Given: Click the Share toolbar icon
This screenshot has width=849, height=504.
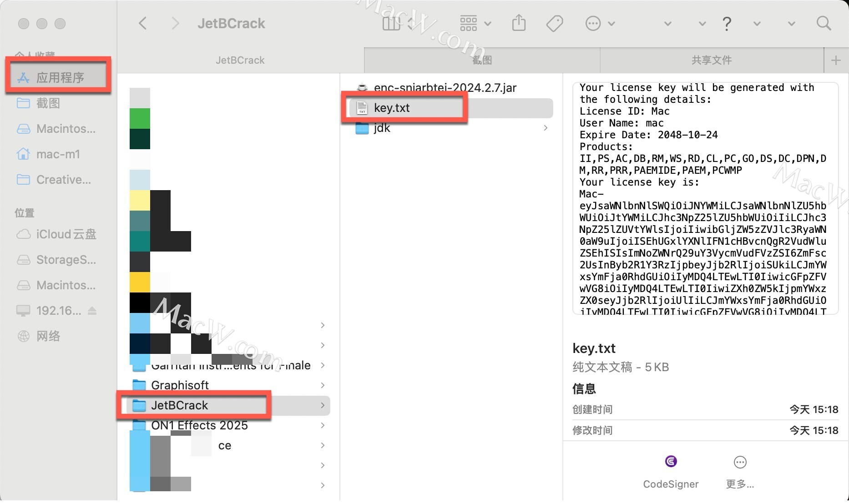Looking at the screenshot, I should (x=519, y=23).
